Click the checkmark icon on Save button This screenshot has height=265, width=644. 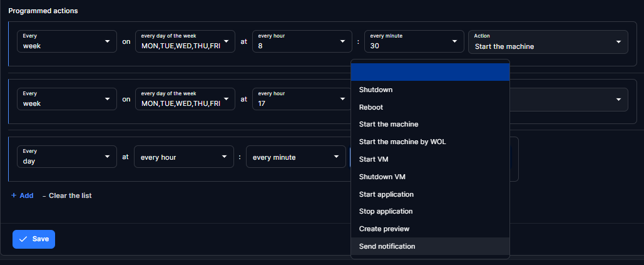(23, 239)
